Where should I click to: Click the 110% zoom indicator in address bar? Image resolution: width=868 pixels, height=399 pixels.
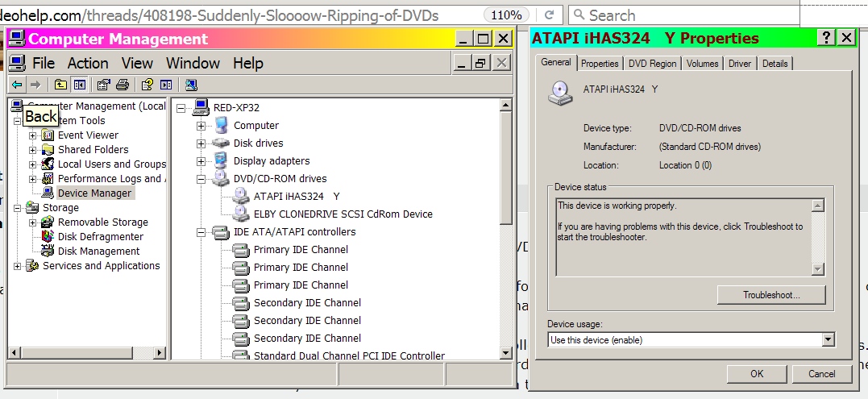tap(506, 15)
